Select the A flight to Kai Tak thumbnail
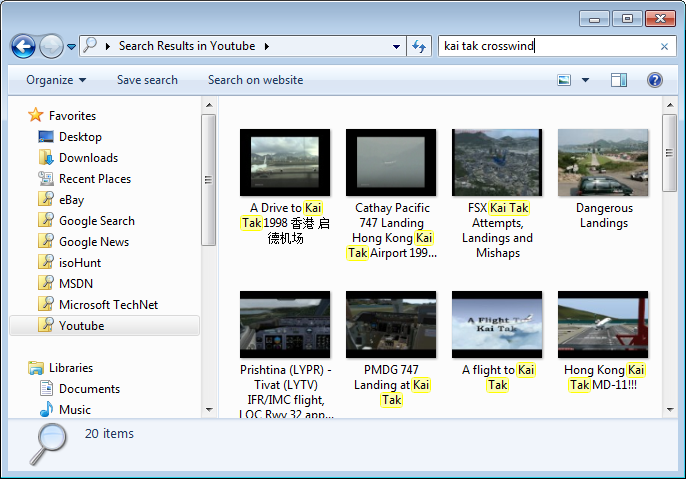Image resolution: width=686 pixels, height=479 pixels. coord(497,325)
